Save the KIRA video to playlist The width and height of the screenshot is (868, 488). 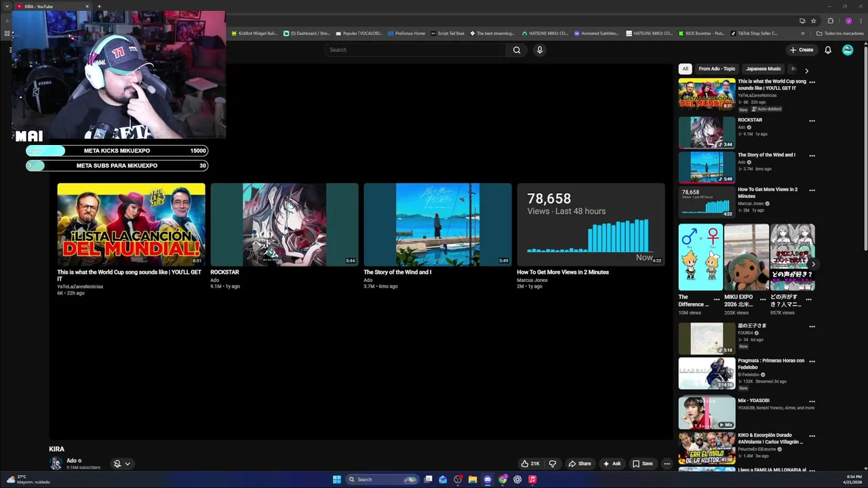click(643, 464)
